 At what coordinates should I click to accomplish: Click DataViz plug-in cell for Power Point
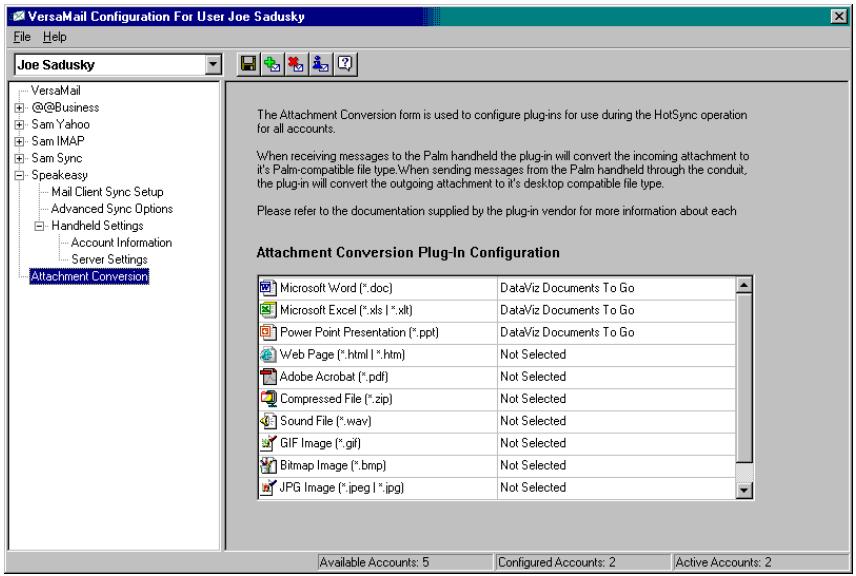pos(616,332)
